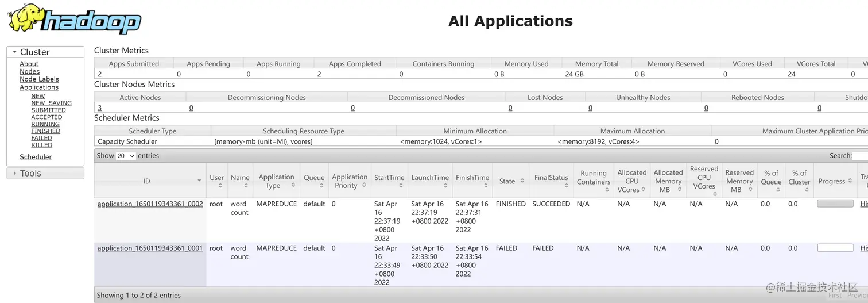Filter applications by FAILED state
Image resolution: width=868 pixels, height=303 pixels.
pos(41,138)
